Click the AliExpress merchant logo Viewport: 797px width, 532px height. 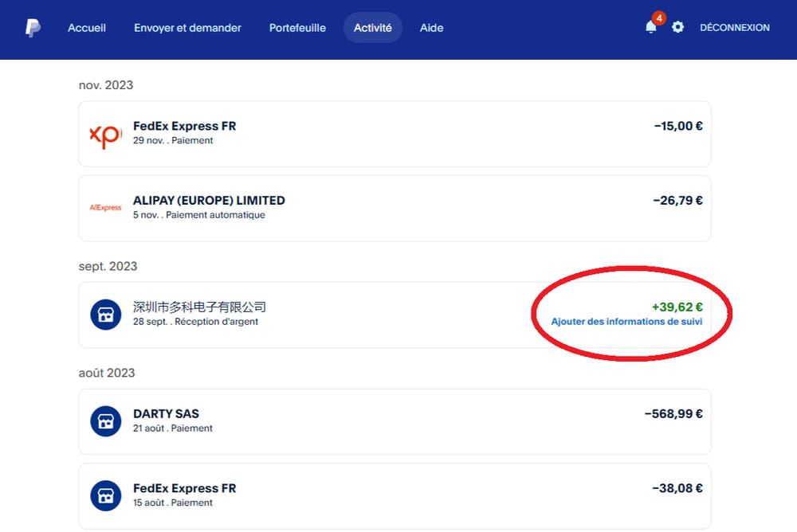click(x=106, y=207)
